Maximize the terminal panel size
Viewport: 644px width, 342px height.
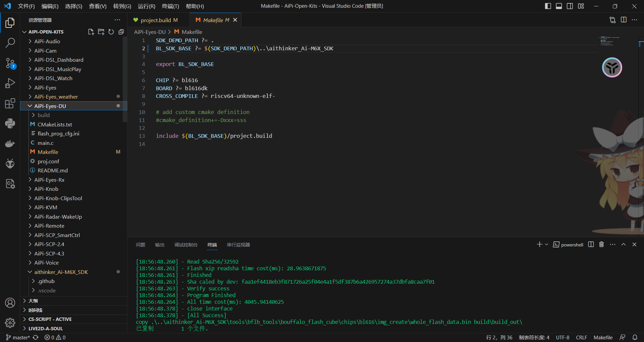(624, 244)
